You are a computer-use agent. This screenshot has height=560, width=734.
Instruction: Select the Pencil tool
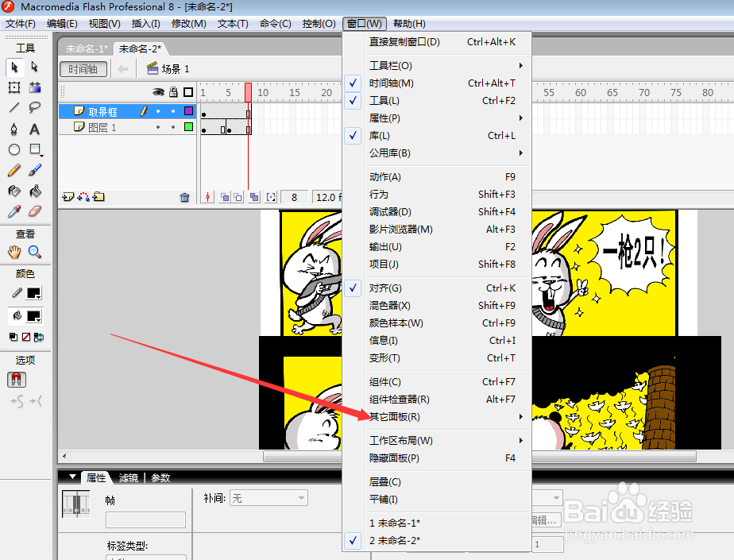[x=14, y=170]
